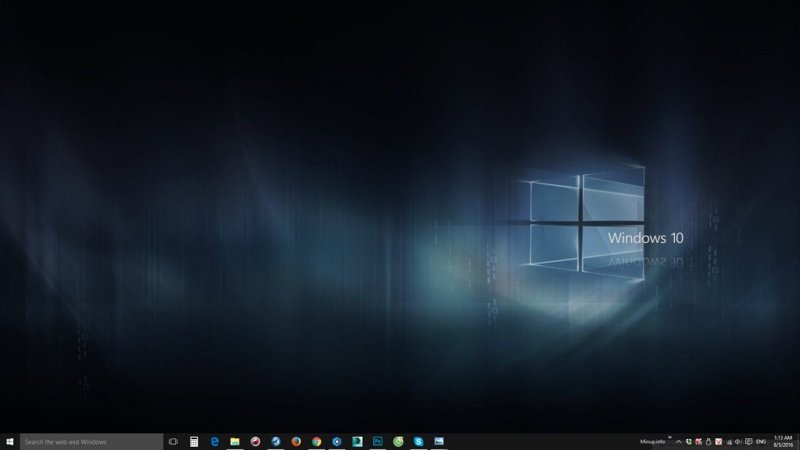Launch the Calculator from the taskbar
This screenshot has height=450, width=800.
coord(194,442)
